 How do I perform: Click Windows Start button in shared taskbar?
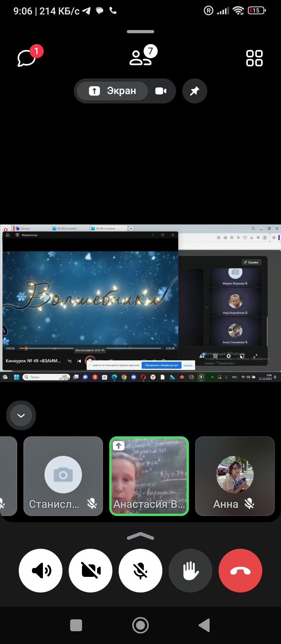pos(16,377)
